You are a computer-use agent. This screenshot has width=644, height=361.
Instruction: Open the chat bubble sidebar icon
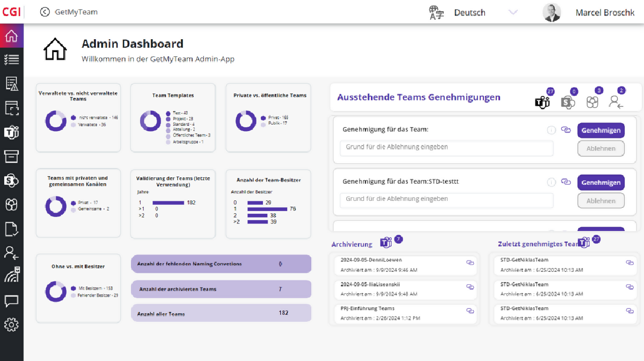click(x=11, y=301)
